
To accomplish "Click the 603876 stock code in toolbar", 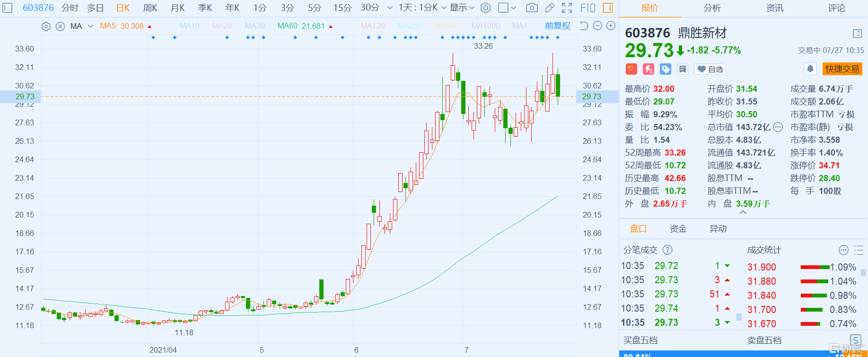I will [38, 8].
